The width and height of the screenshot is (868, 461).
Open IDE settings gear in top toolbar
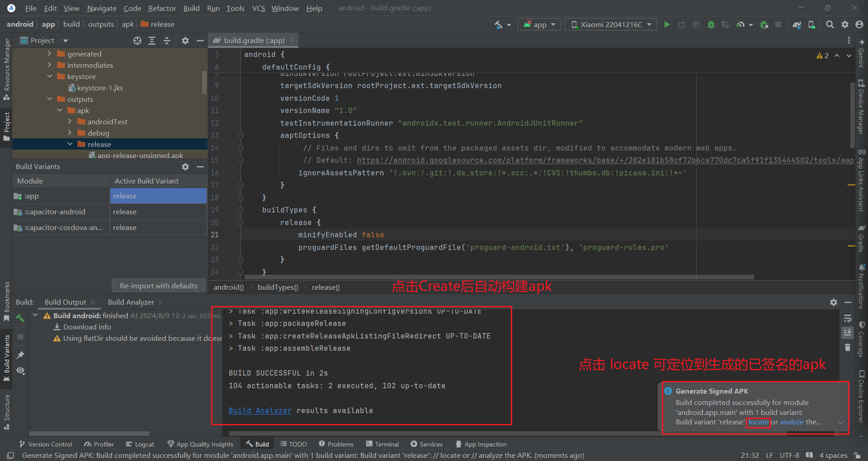[844, 24]
